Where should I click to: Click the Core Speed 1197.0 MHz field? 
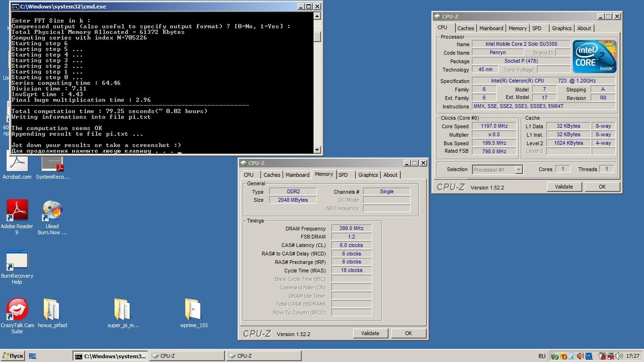click(494, 126)
